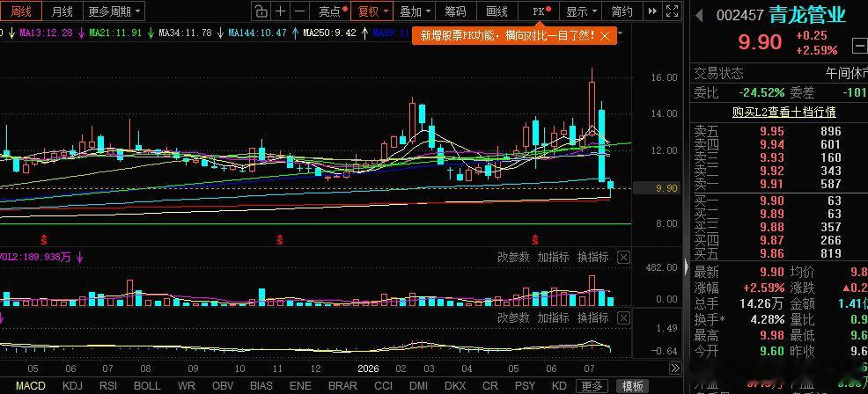
Task: Select the 月线 monthly period tab
Action: [x=62, y=11]
